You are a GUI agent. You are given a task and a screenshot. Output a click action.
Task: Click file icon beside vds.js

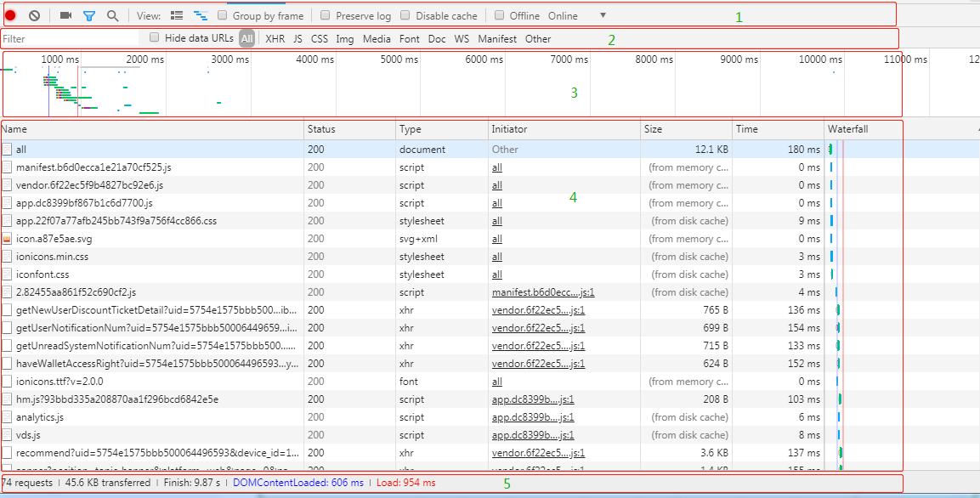coord(7,435)
